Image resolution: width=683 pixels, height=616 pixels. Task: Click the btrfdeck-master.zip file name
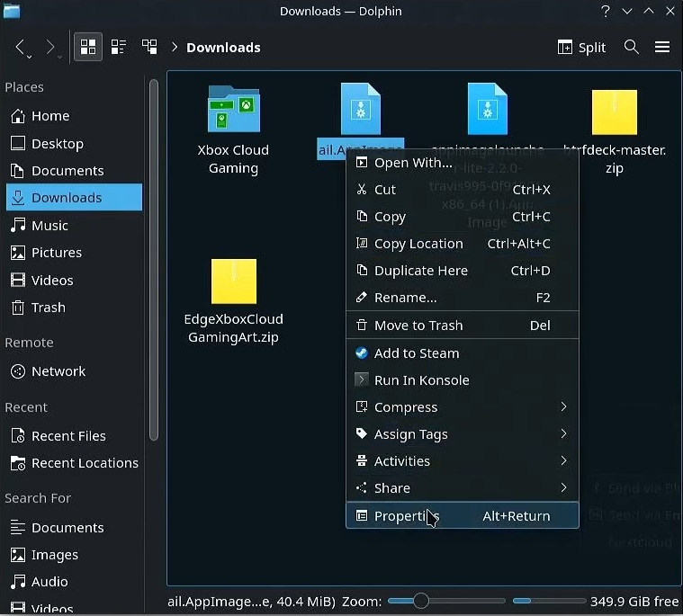(615, 159)
